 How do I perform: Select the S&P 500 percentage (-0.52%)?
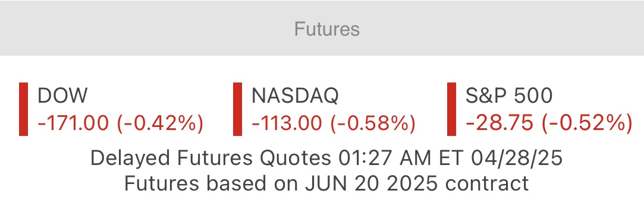coord(587,123)
